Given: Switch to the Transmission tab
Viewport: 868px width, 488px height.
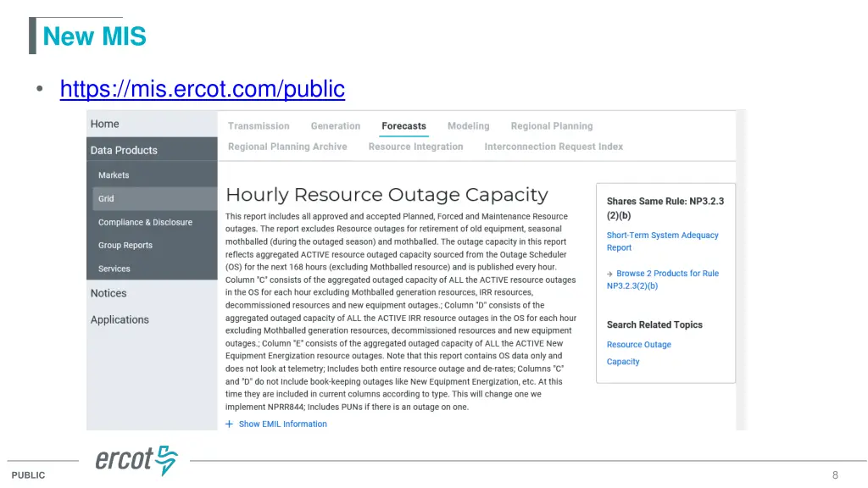Looking at the screenshot, I should (x=259, y=126).
